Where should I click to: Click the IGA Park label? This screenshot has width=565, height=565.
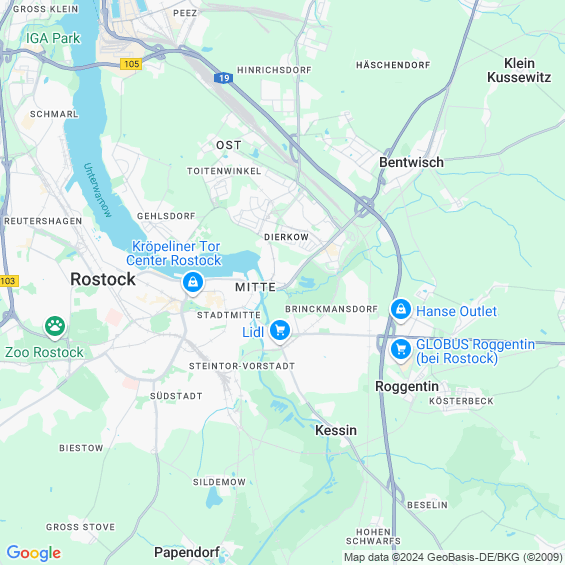tap(53, 38)
